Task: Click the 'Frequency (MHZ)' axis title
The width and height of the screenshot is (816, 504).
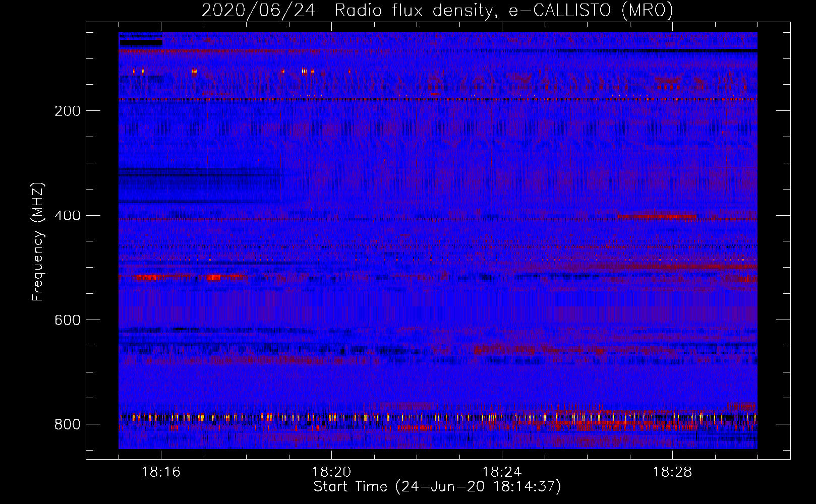Action: [38, 241]
